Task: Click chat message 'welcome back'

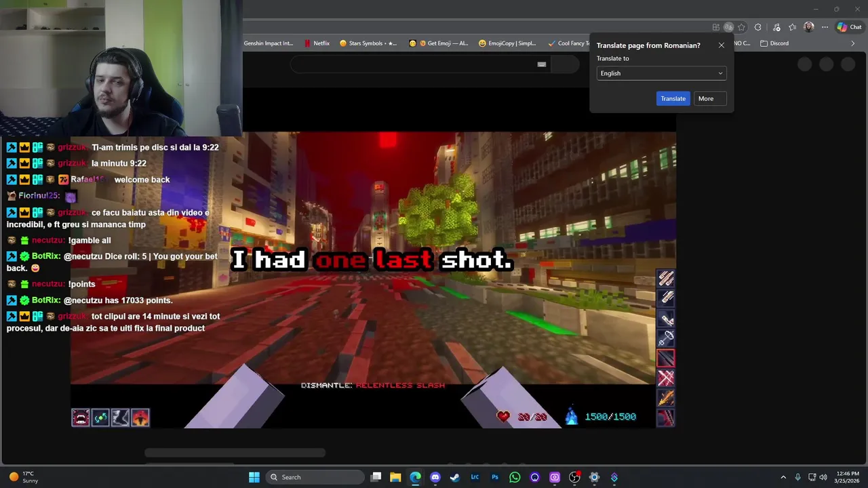Action: [142, 180]
